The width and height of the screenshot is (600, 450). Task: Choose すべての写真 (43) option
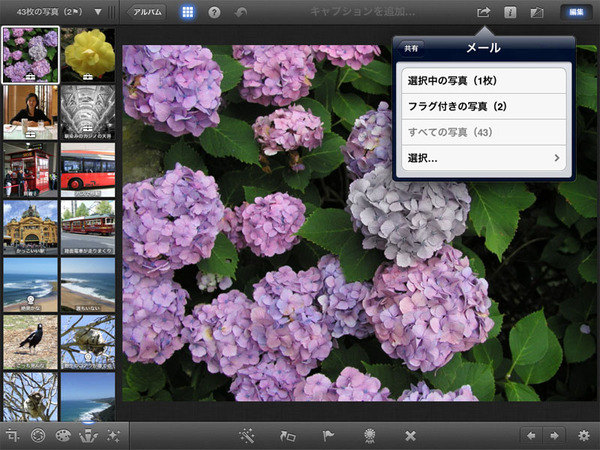484,132
